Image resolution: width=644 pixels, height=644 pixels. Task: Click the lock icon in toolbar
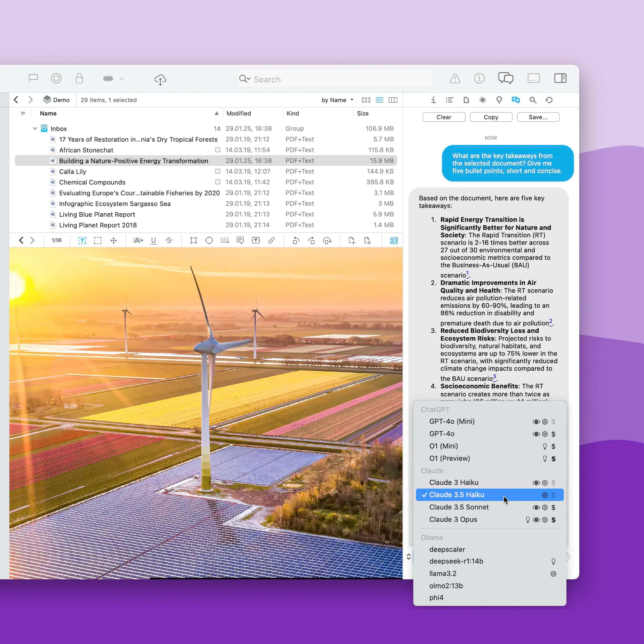(x=79, y=78)
